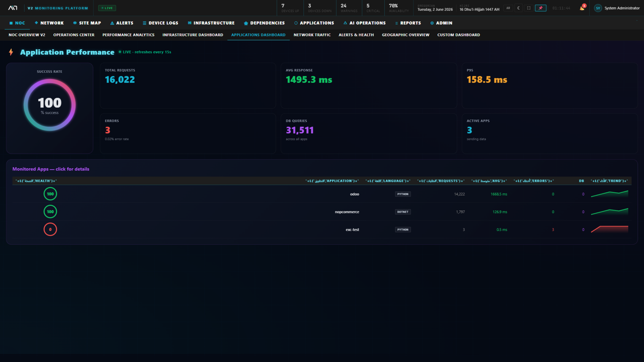The height and width of the screenshot is (362, 644).
Task: Click the LIVE status badge
Action: (107, 8)
